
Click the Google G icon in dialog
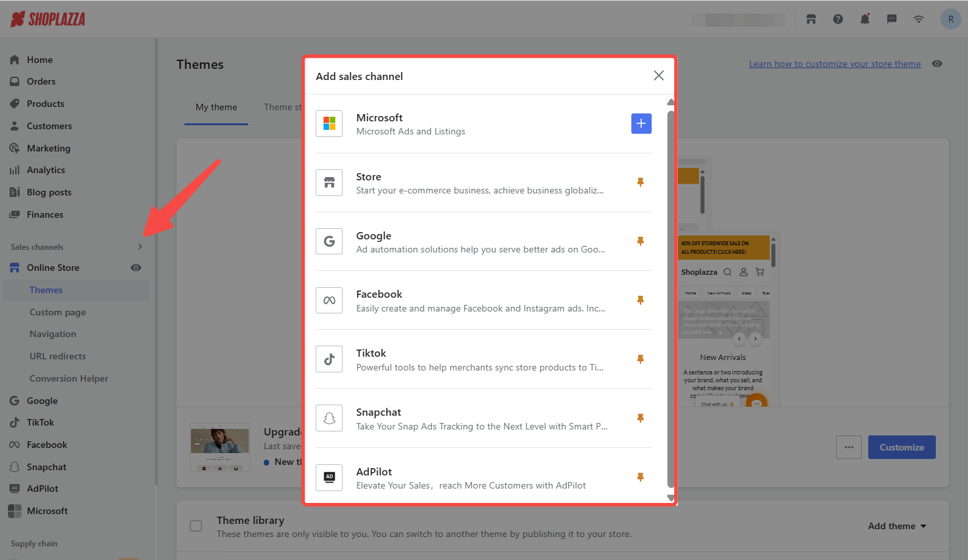(x=329, y=241)
